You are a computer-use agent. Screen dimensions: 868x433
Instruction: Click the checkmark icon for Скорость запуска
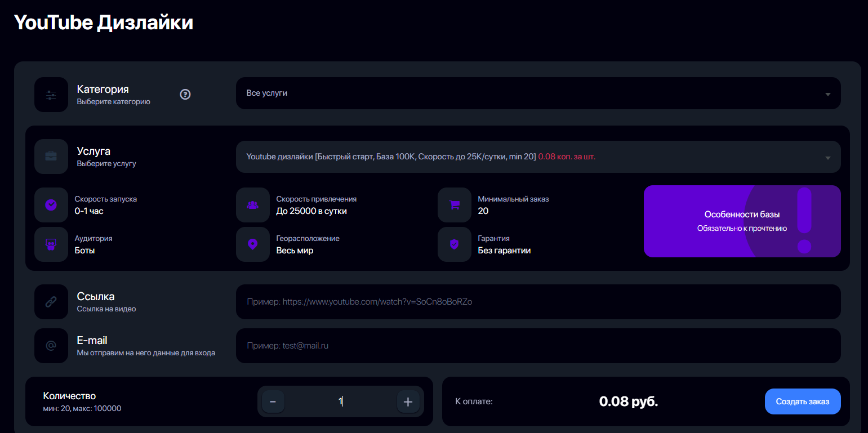(x=51, y=204)
